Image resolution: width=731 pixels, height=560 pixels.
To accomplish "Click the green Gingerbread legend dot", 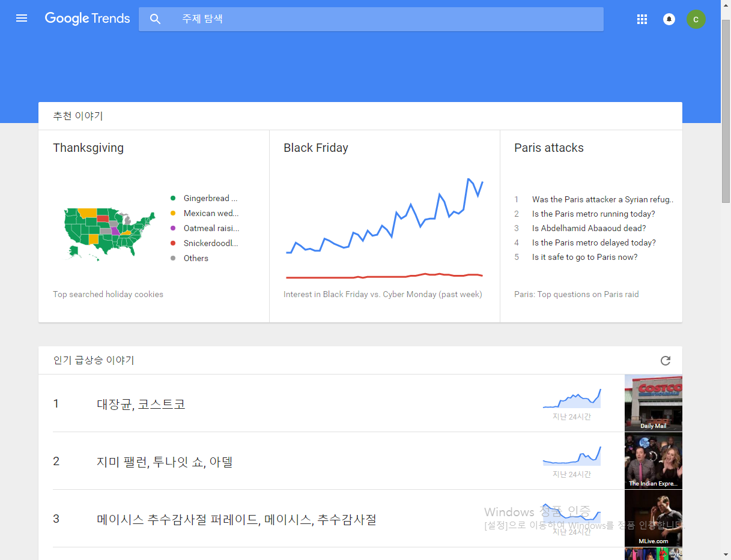I will [x=173, y=198].
